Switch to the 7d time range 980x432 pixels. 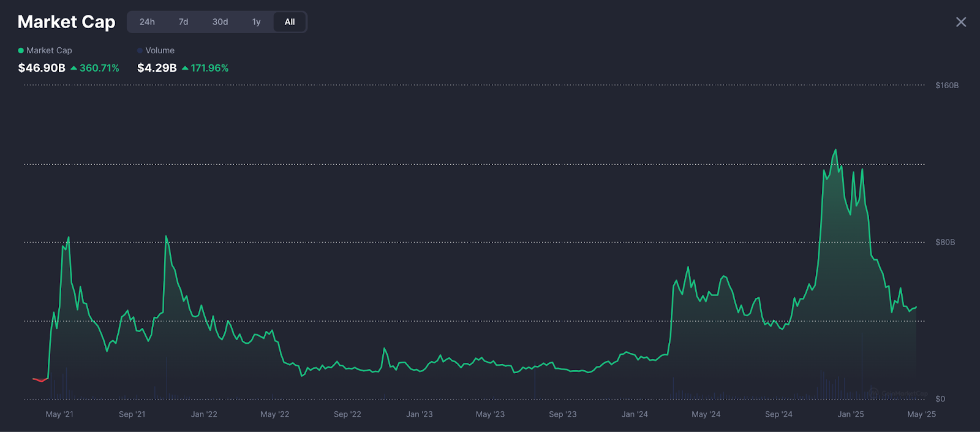tap(183, 22)
